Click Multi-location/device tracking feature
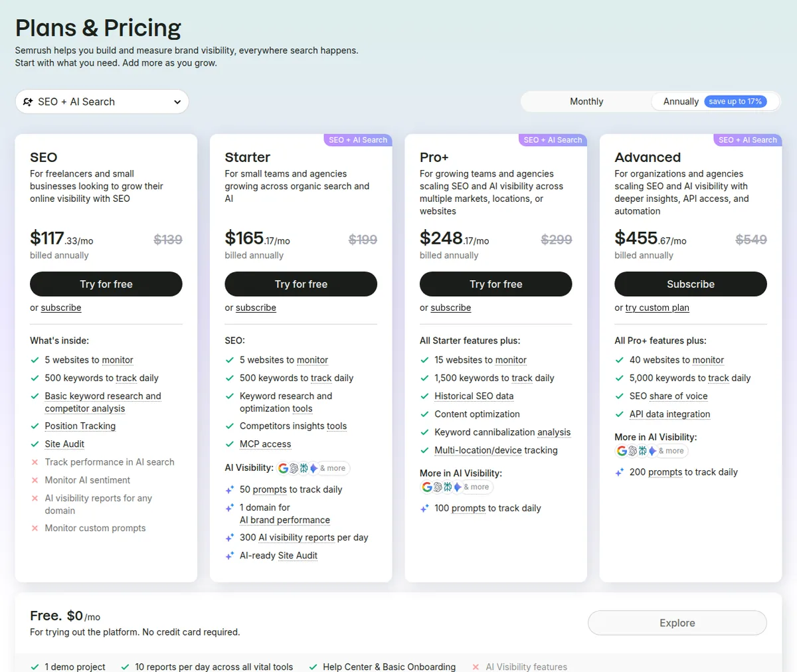This screenshot has width=797, height=672. click(496, 450)
